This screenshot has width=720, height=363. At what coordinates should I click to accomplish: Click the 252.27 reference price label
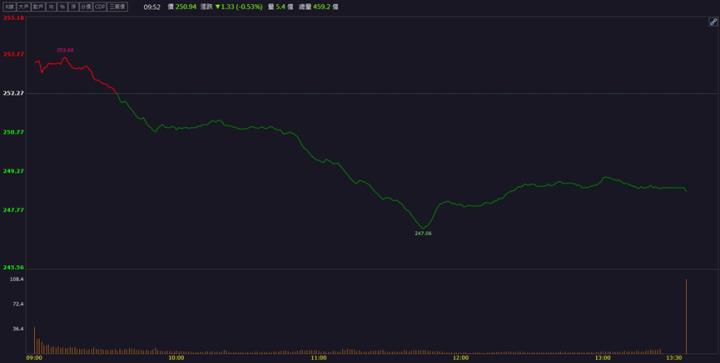pos(14,93)
